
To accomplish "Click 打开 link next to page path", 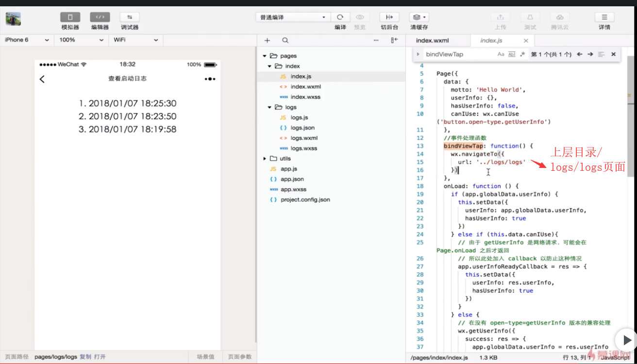I will click(100, 357).
